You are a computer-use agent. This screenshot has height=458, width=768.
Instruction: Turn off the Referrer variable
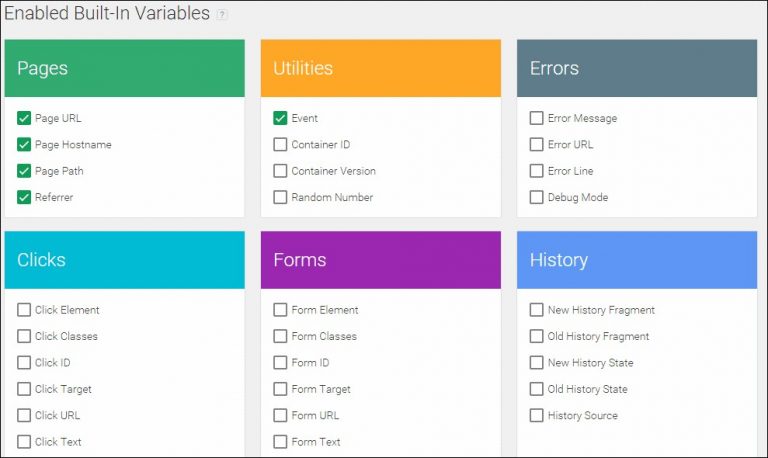(x=24, y=197)
